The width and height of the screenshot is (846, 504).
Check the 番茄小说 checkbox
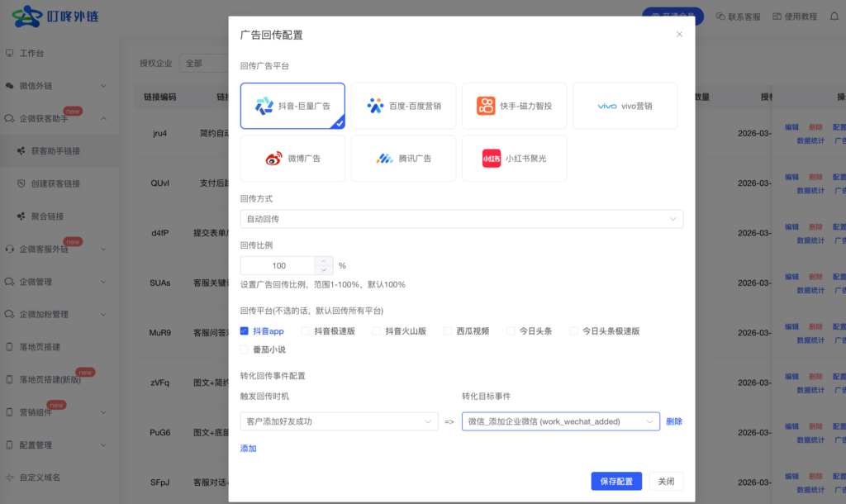[x=245, y=349]
